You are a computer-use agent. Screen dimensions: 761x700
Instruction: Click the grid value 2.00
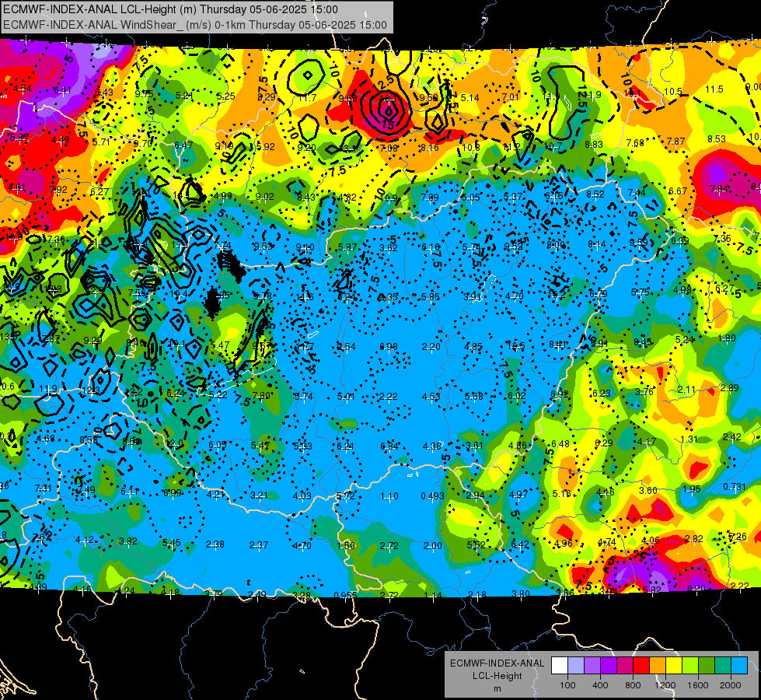pos(432,545)
